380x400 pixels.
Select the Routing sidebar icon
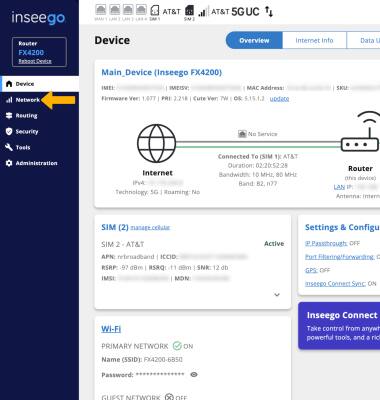(9, 116)
